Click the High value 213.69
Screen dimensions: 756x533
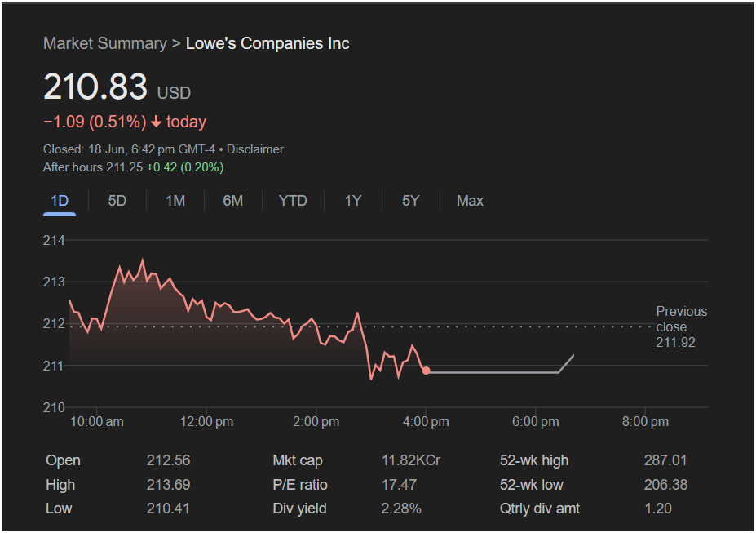pyautogui.click(x=168, y=484)
